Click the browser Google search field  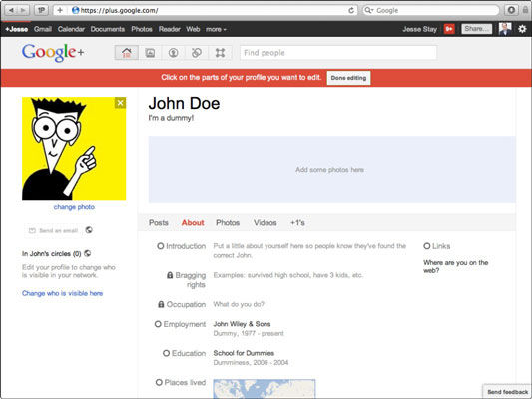[431, 10]
